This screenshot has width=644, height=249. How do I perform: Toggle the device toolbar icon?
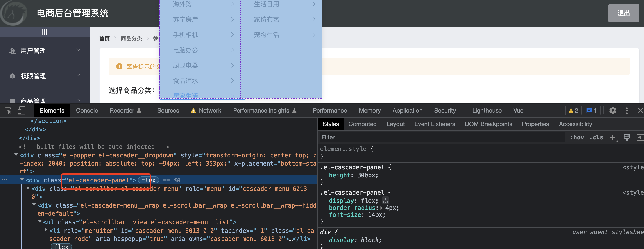pyautogui.click(x=21, y=111)
